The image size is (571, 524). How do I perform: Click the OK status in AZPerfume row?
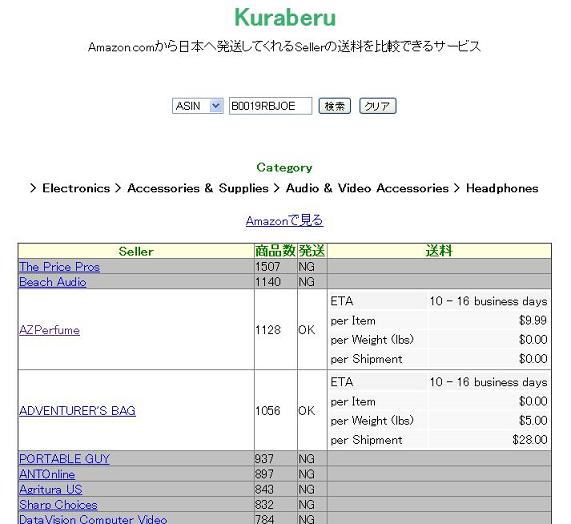(307, 330)
